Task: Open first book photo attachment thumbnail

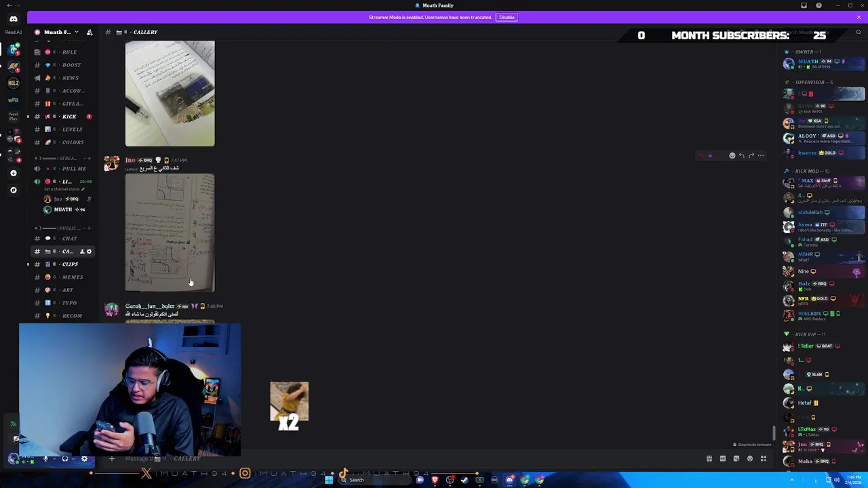Action: [x=170, y=94]
